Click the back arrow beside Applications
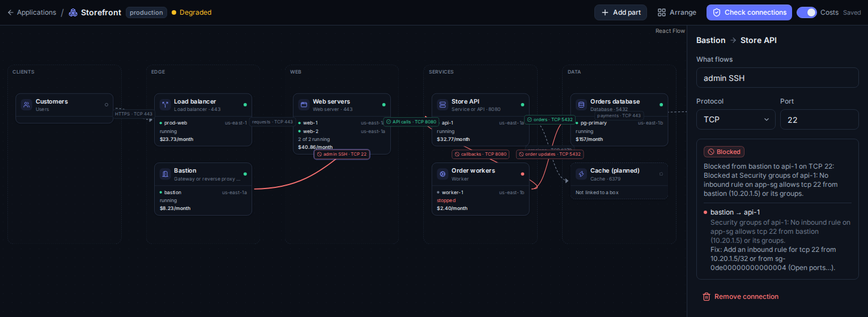 point(10,12)
